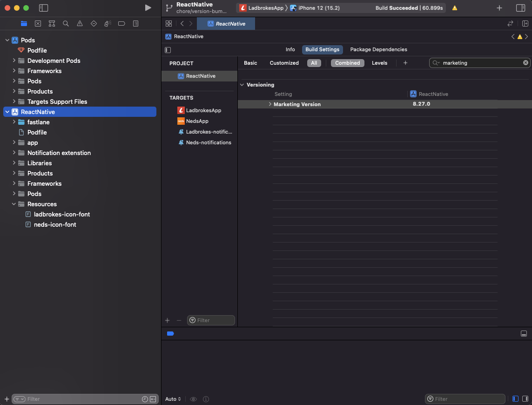Hide the project and targets list
532x405 pixels.
click(168, 50)
